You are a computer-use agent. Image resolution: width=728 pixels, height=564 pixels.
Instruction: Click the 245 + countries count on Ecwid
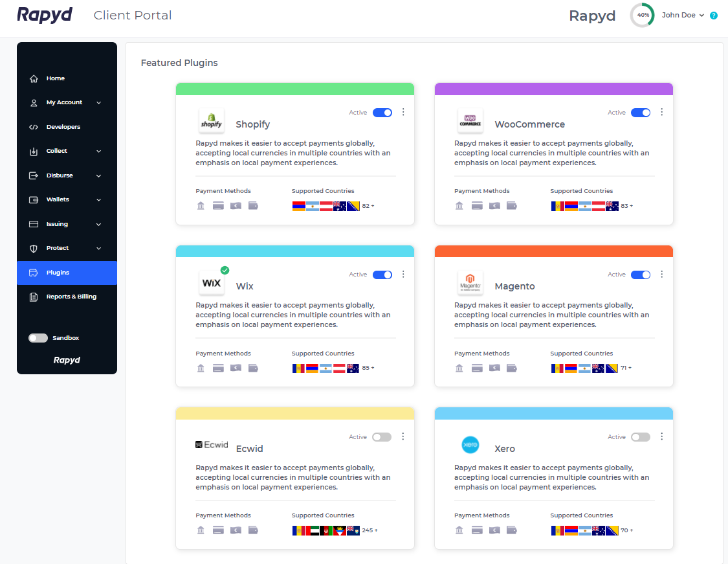(x=370, y=530)
